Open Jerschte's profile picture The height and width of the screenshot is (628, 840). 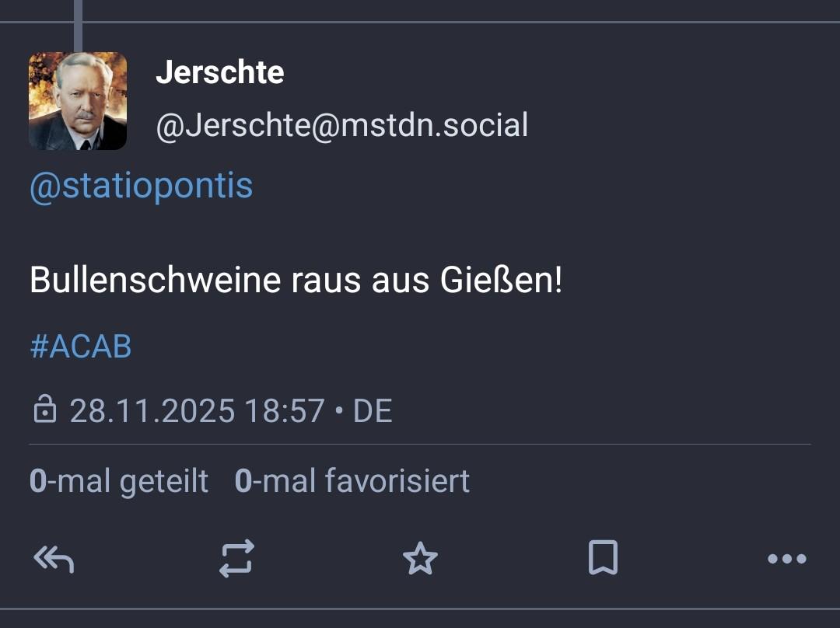pyautogui.click(x=78, y=101)
